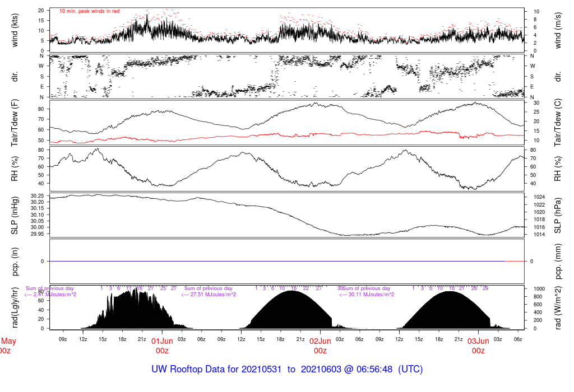
Task: Click the left 'RH (%)' axis label
Action: [15, 169]
